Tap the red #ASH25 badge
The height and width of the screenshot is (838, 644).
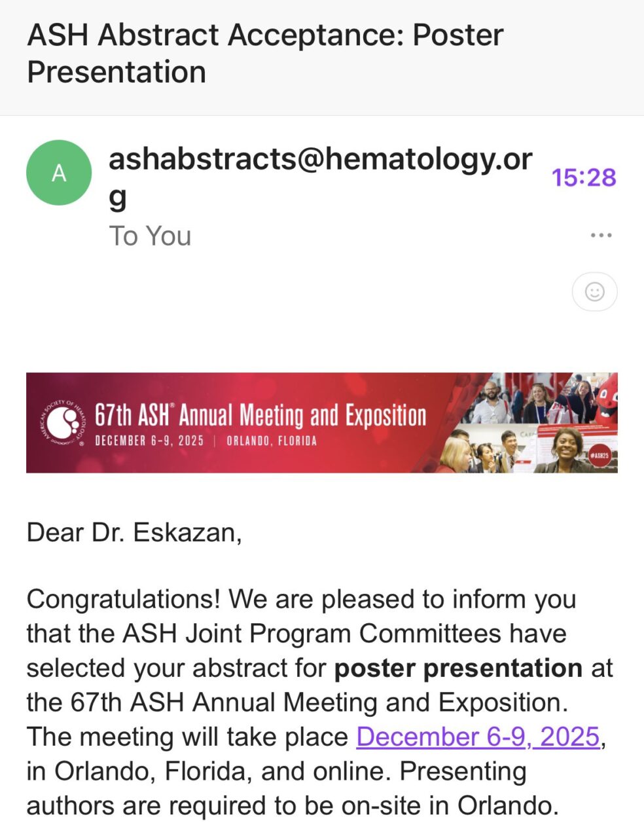(x=599, y=455)
